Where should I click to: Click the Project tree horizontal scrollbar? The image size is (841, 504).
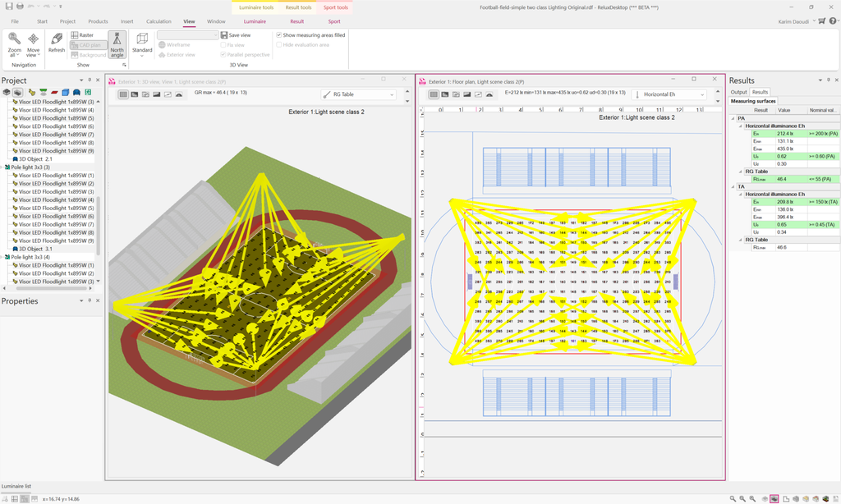tap(49, 289)
